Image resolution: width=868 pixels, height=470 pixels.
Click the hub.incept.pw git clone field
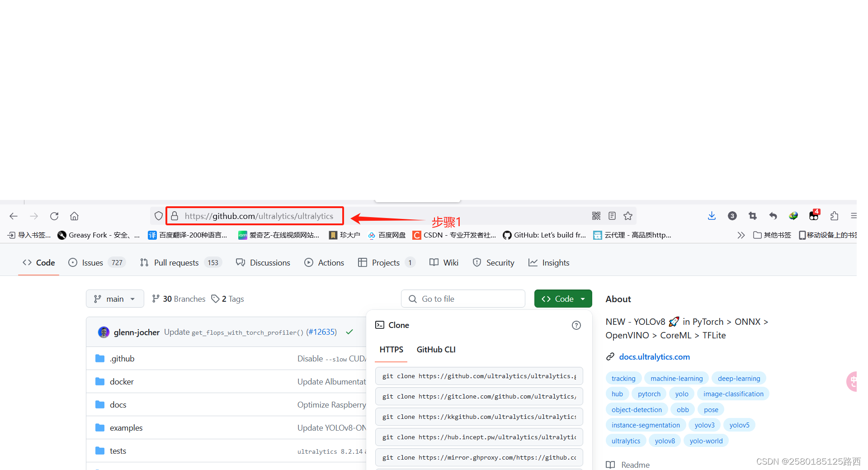click(x=479, y=437)
